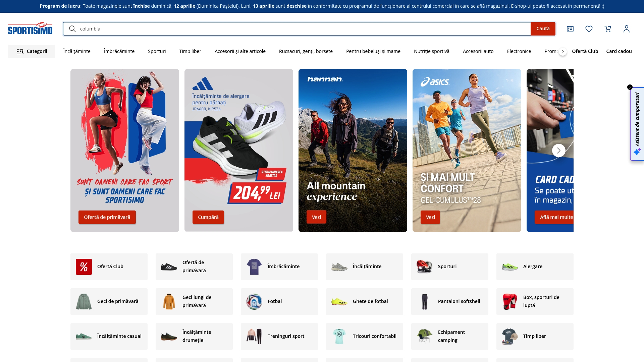
Task: Open the Card cadou link
Action: click(619, 51)
